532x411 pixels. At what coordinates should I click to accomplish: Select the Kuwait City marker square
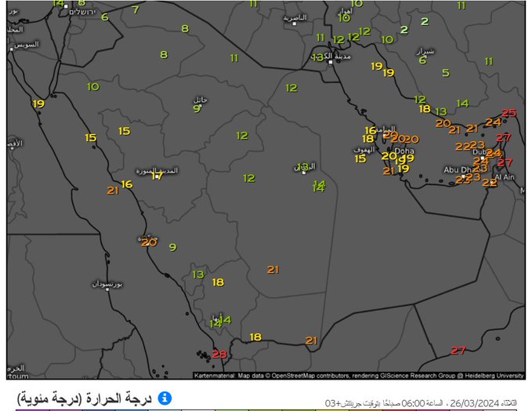coord(331,62)
